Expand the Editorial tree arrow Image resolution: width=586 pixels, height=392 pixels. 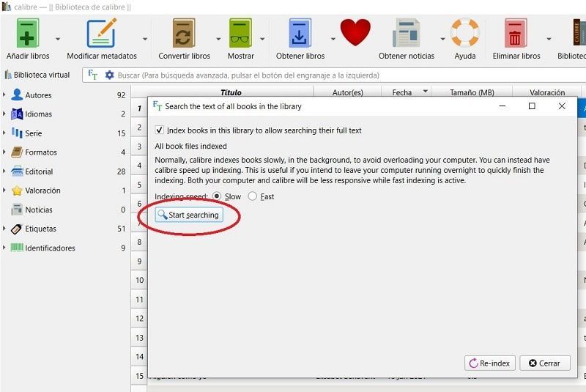pos(4,171)
